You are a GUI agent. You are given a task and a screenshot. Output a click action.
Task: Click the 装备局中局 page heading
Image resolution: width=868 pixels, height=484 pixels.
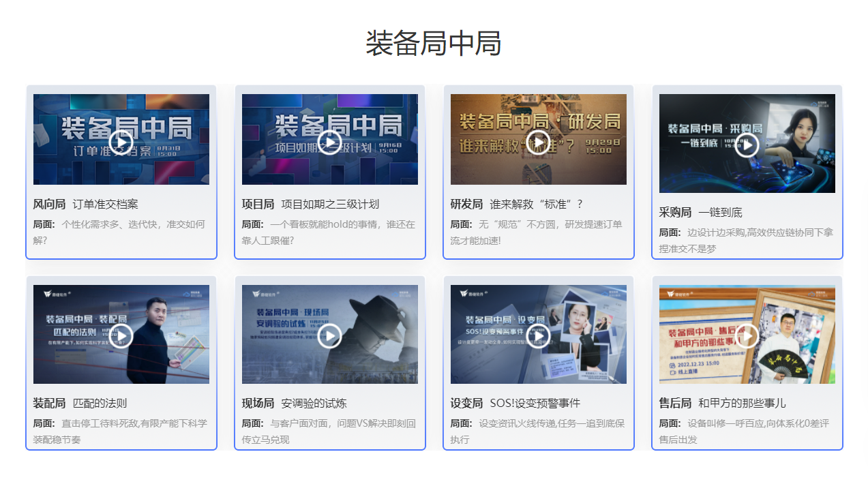point(434,44)
